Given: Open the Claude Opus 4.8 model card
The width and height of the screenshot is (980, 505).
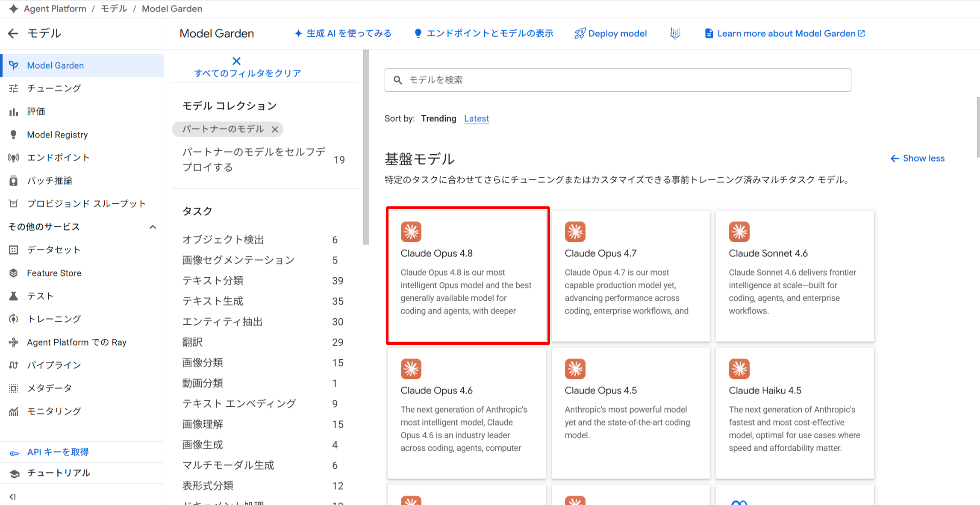Looking at the screenshot, I should click(x=468, y=276).
